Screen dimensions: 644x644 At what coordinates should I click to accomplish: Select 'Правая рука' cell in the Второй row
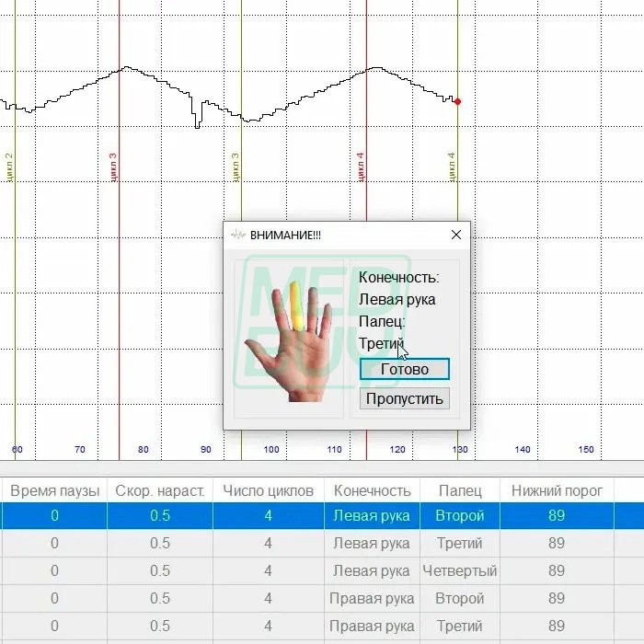(372, 598)
